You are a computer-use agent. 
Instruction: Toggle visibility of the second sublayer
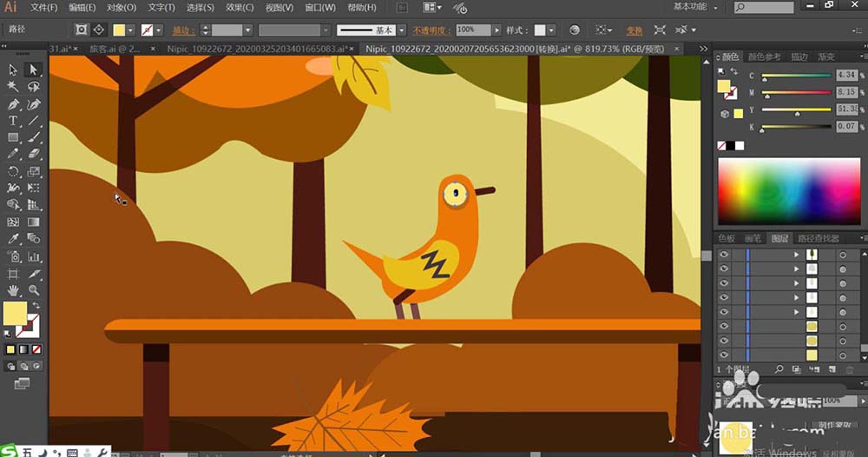(724, 268)
